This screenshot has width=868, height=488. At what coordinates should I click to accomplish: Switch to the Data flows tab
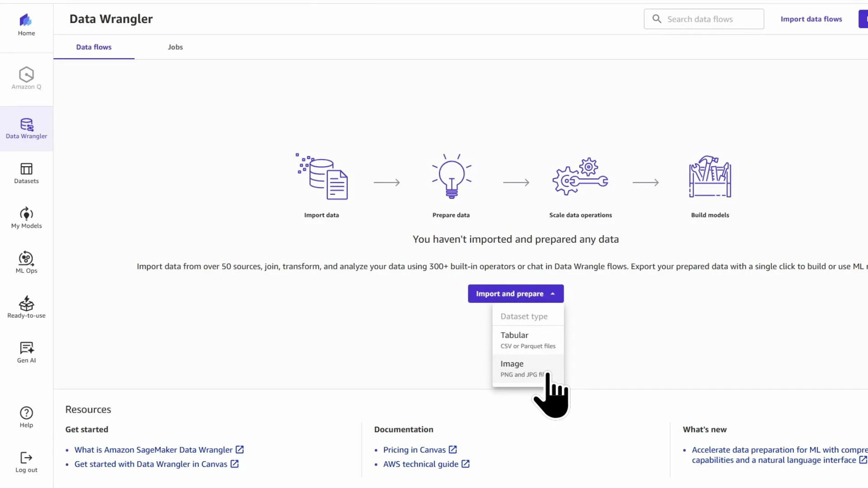94,47
